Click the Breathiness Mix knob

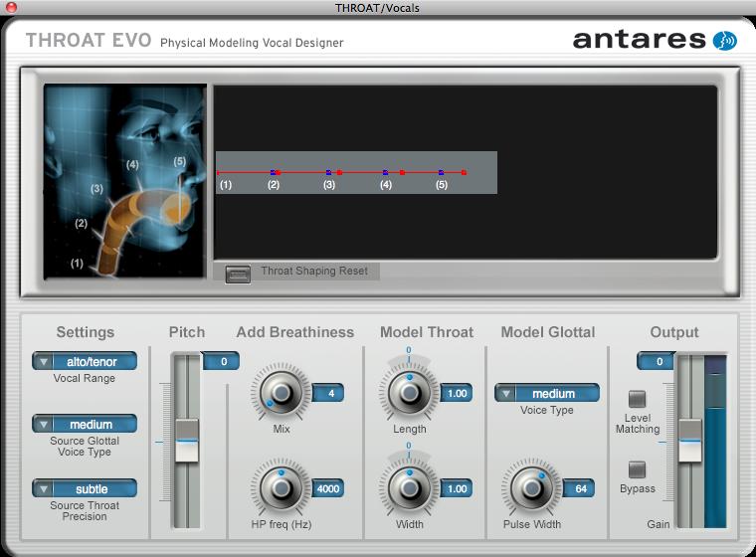coord(281,393)
